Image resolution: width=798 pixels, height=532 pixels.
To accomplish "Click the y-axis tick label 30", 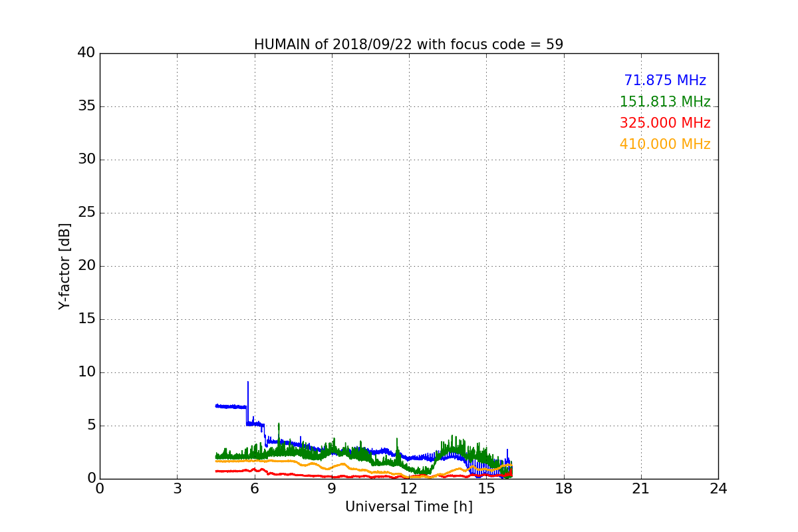I will 86,160.
